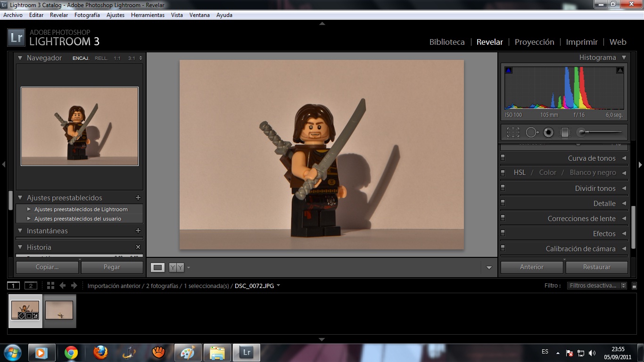Open toolbar content dropdown arrow
Screen dimensions: 644x362
(489, 268)
